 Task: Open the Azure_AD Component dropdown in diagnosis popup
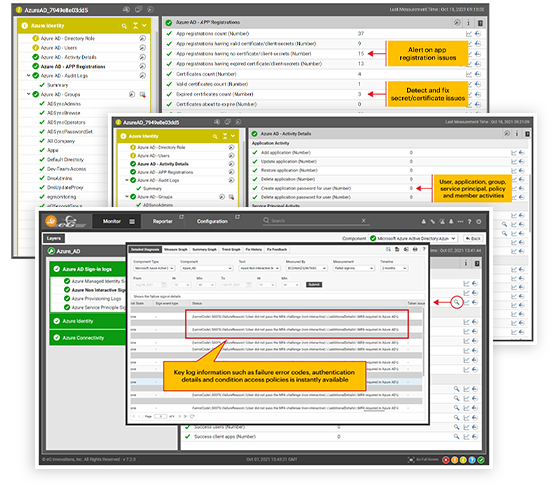(207, 268)
